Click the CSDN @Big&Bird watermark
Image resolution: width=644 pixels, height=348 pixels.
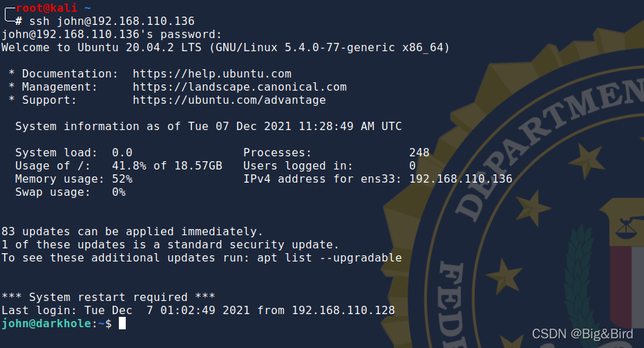[x=583, y=334]
